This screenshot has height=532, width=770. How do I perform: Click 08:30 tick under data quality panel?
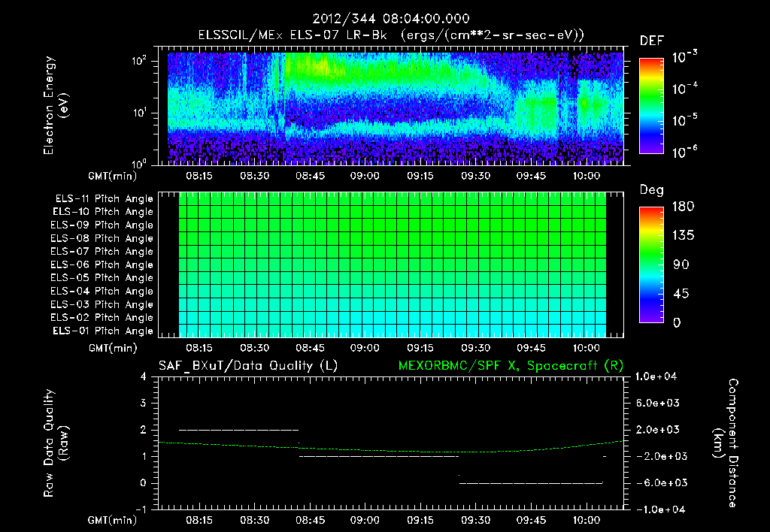pyautogui.click(x=254, y=520)
